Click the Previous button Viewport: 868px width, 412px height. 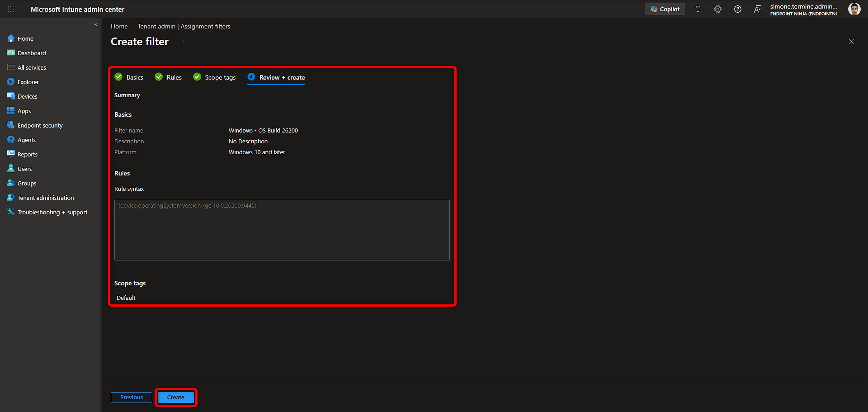(132, 398)
